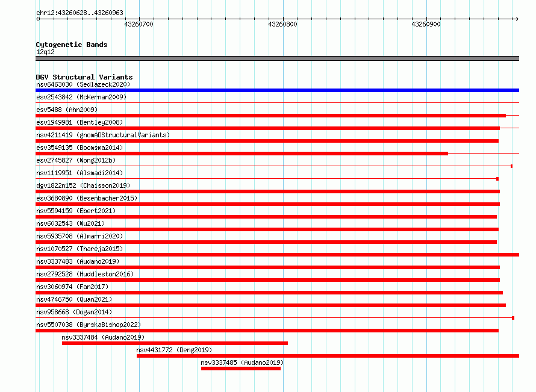
Task: Select the red nsv5594159 variant bar
Action: pyautogui.click(x=266, y=217)
